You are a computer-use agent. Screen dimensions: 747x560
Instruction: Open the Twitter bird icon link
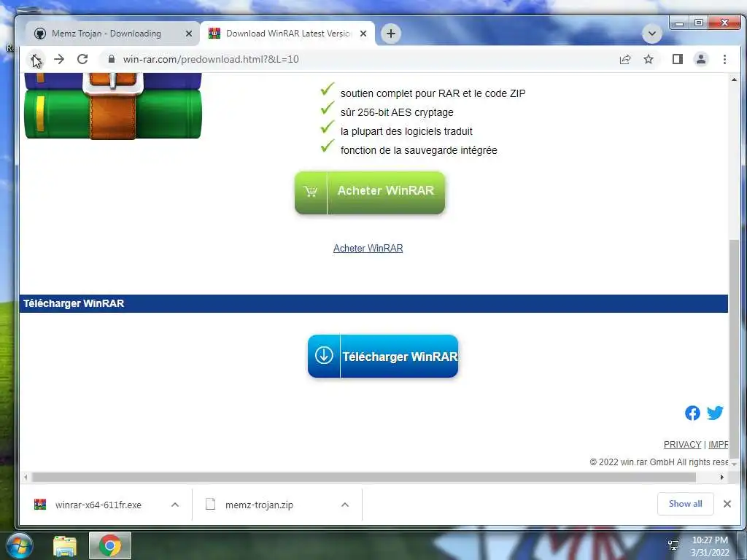click(x=715, y=413)
